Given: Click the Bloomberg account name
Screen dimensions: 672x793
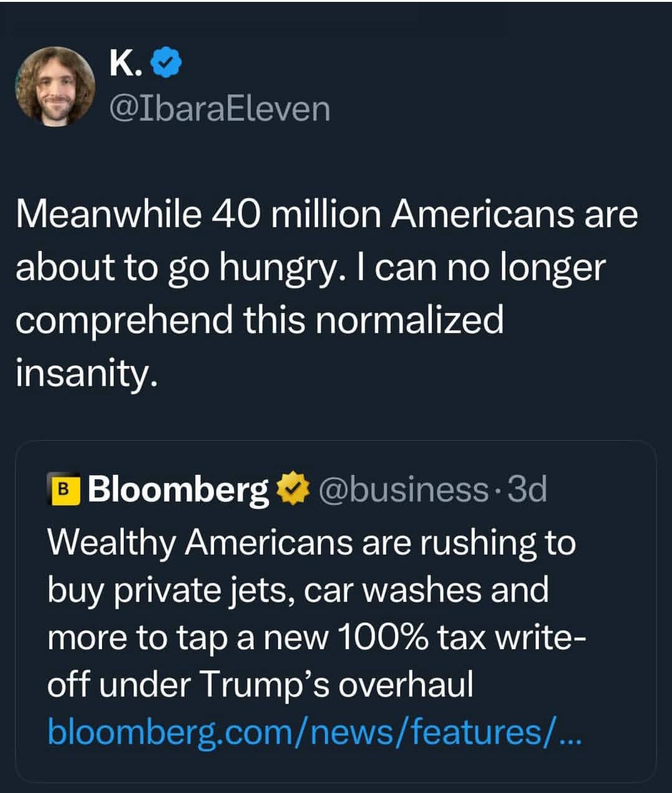Looking at the screenshot, I should (178, 489).
